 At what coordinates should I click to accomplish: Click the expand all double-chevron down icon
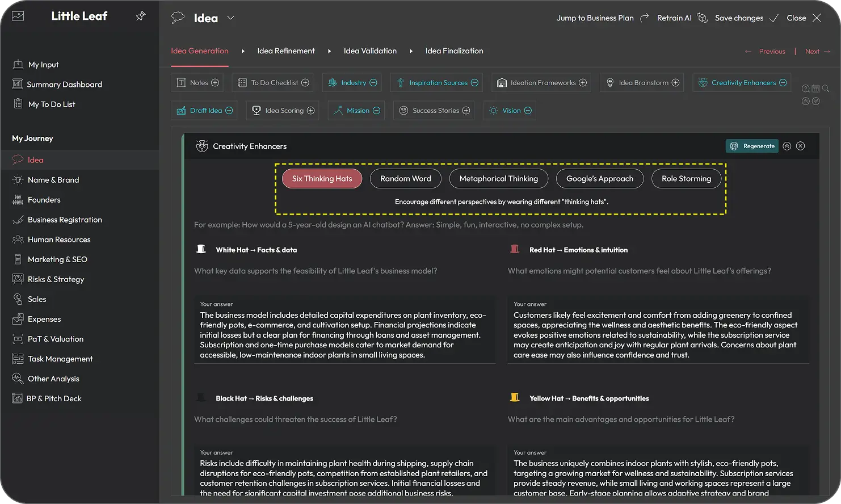point(815,101)
